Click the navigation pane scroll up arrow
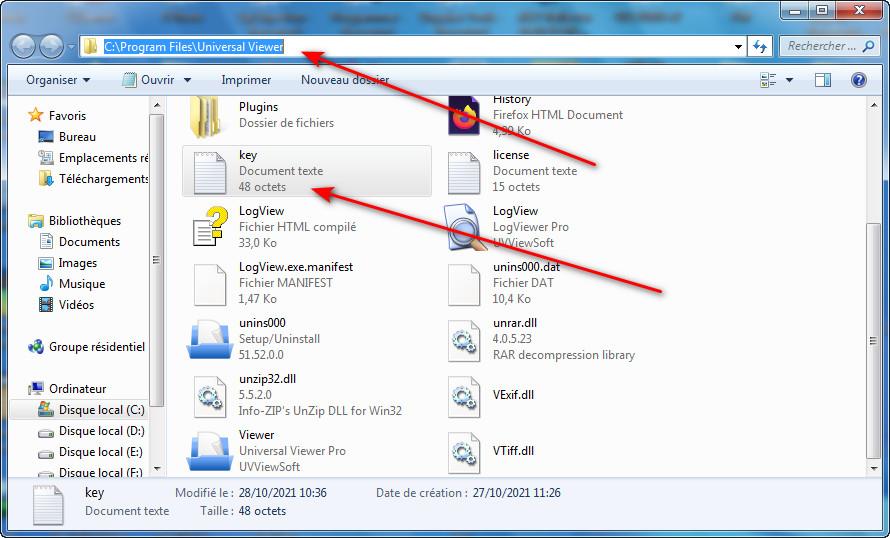 157,106
